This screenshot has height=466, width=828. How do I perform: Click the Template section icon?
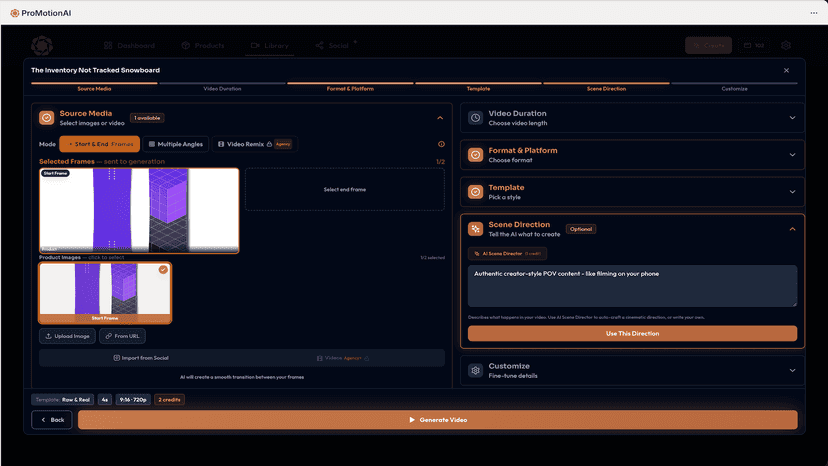pos(475,192)
